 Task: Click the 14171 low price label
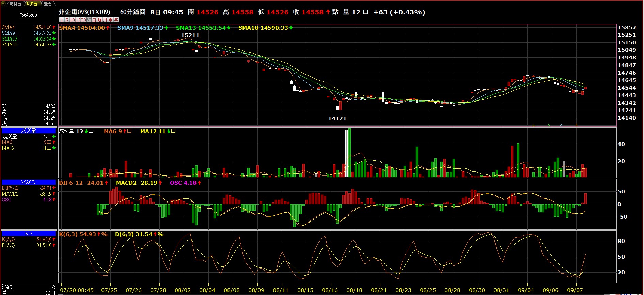[x=337, y=119]
